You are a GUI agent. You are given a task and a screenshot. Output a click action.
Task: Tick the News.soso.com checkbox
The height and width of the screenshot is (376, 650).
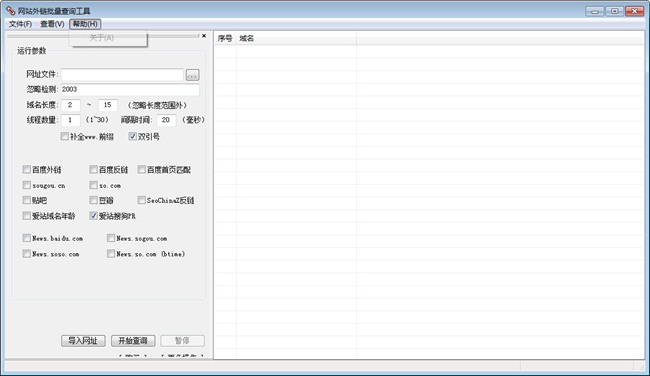(27, 254)
